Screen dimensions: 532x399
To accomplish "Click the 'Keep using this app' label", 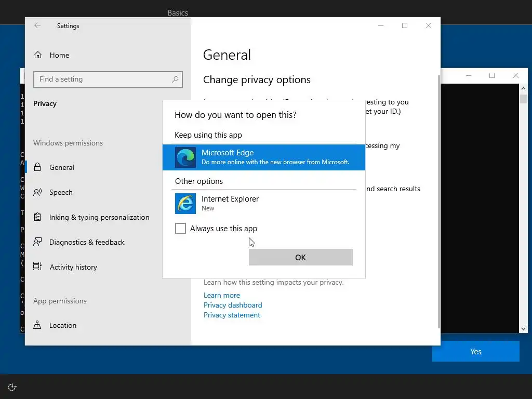I will point(208,135).
